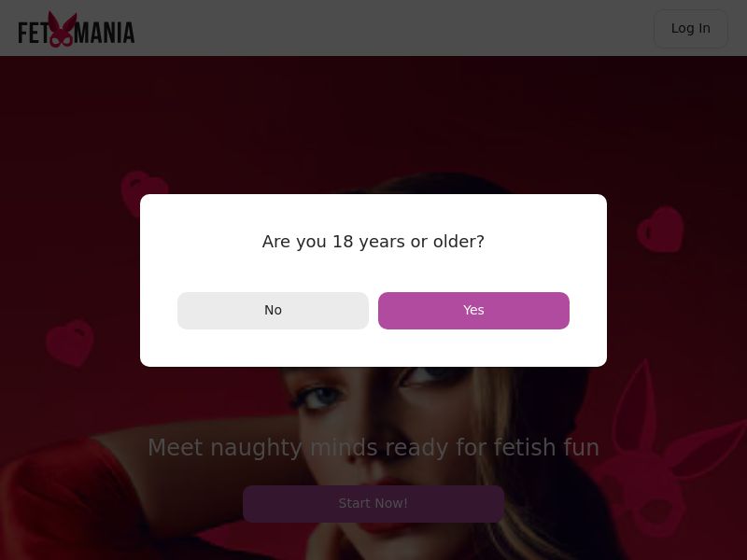Click the blank header area left of Log In
Screen dimensions: 747x560
pos(392,28)
